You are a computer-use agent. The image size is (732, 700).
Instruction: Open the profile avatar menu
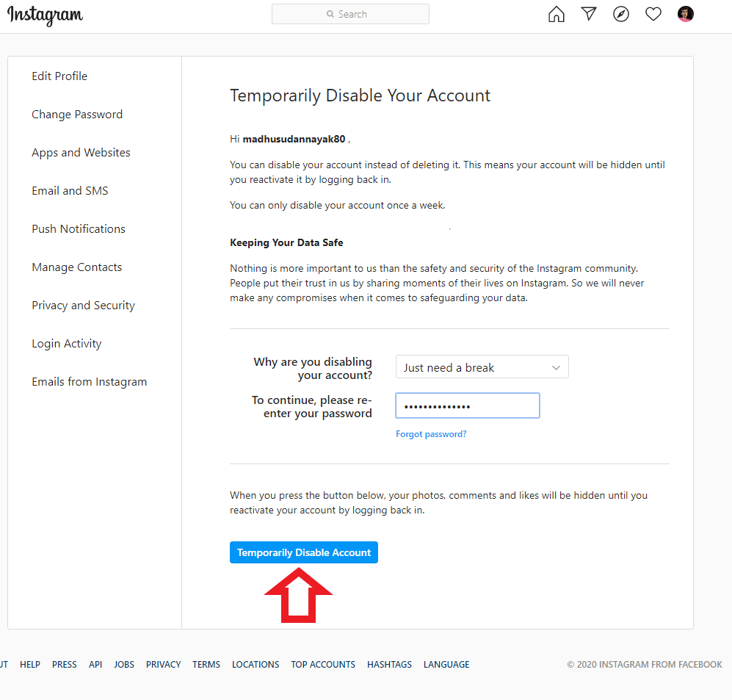coord(685,14)
